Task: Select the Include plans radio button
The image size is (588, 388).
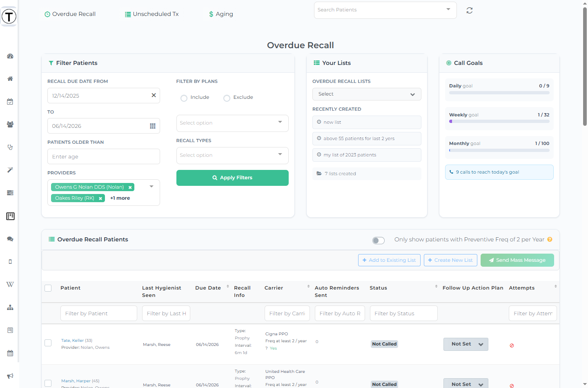Action: point(184,98)
